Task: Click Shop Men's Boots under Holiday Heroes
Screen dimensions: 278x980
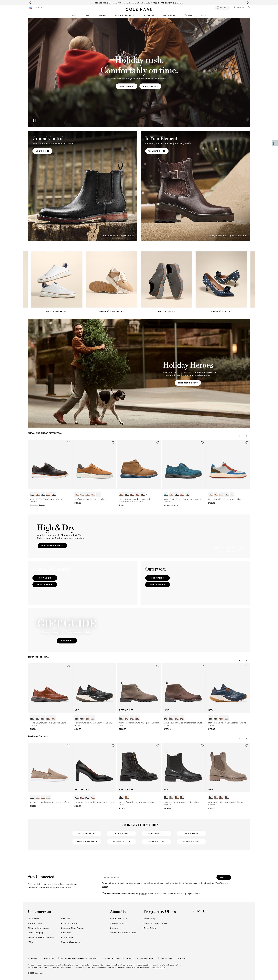Action: [188, 383]
